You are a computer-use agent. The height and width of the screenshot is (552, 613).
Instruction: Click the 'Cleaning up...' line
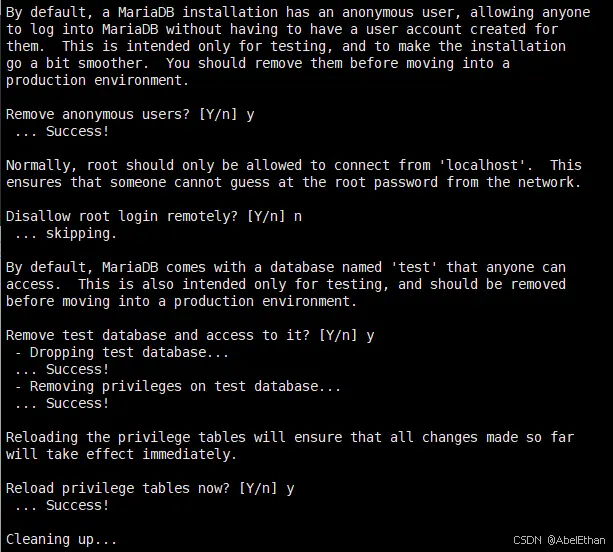(61, 539)
